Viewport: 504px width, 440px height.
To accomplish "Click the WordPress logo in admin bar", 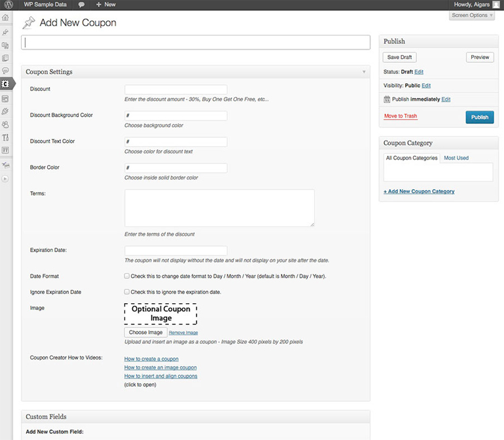I will 7,5.
